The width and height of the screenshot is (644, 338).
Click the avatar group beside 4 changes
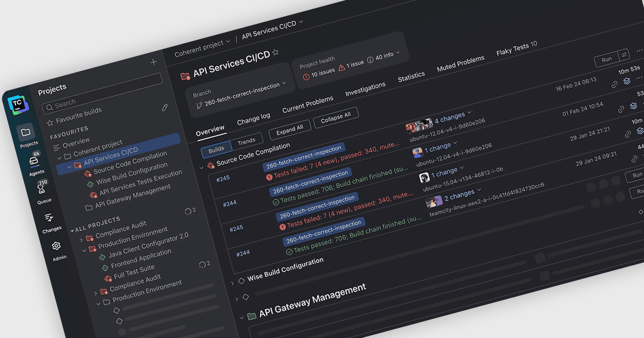tap(419, 126)
